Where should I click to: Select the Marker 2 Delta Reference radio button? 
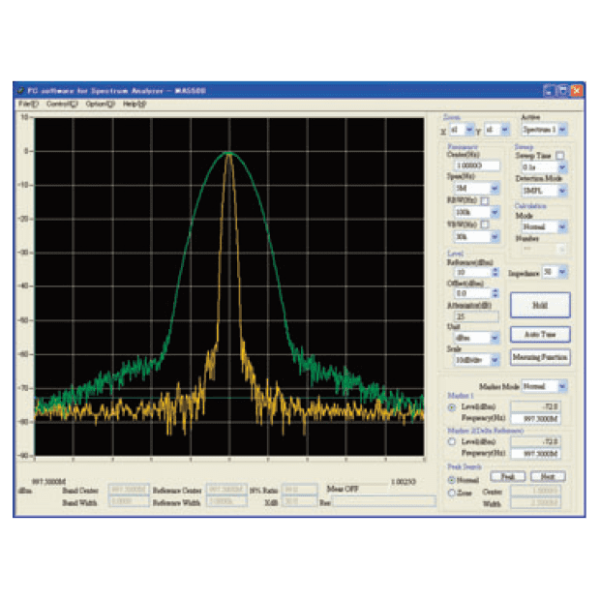452,442
